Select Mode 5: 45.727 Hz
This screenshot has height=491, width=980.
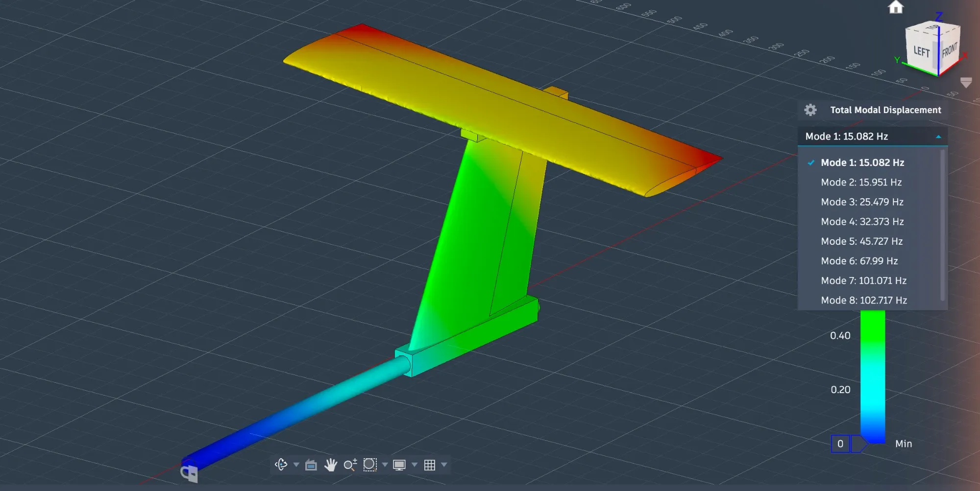(870, 241)
